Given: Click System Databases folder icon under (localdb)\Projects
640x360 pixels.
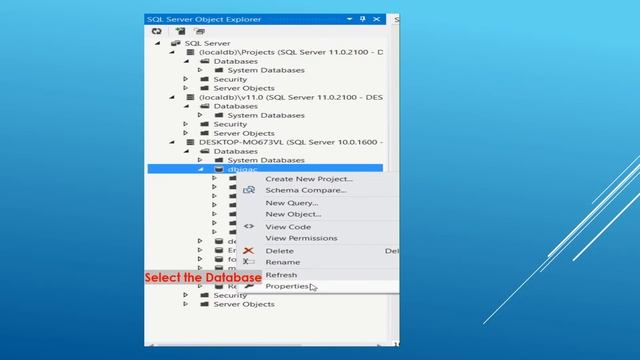Looking at the screenshot, I should tap(219, 70).
